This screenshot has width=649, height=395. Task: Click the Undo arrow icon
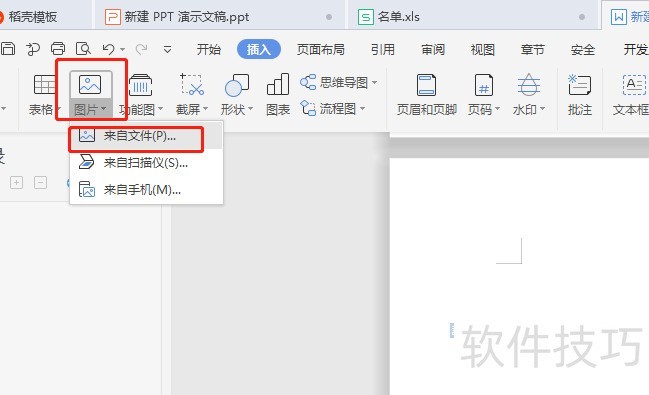tap(108, 49)
